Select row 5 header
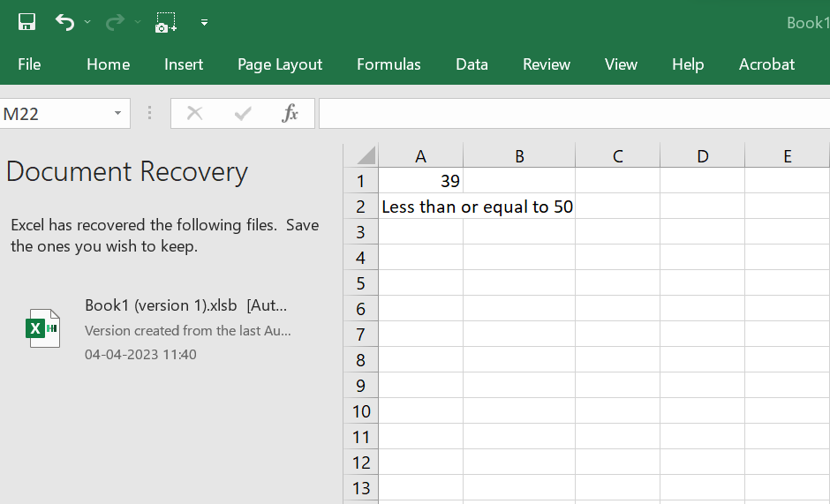Viewport: 830px width, 504px height. tap(361, 283)
